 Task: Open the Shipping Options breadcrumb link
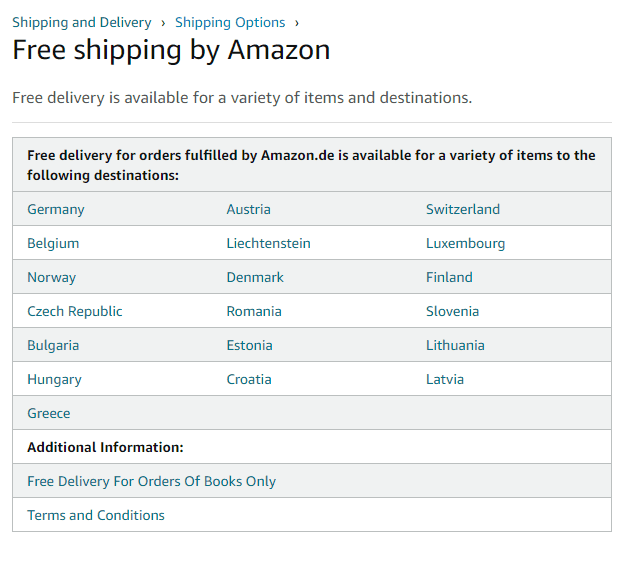pyautogui.click(x=230, y=22)
